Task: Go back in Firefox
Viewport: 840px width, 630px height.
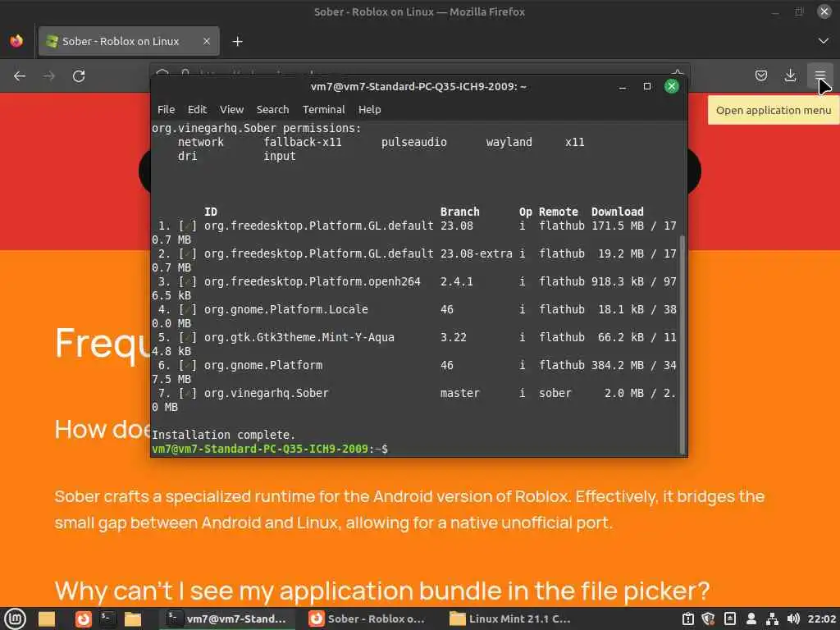Action: point(20,76)
